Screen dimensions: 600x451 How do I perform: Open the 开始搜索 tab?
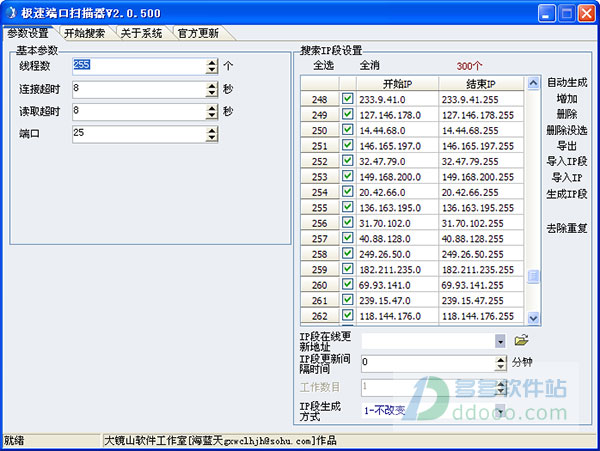tap(85, 33)
